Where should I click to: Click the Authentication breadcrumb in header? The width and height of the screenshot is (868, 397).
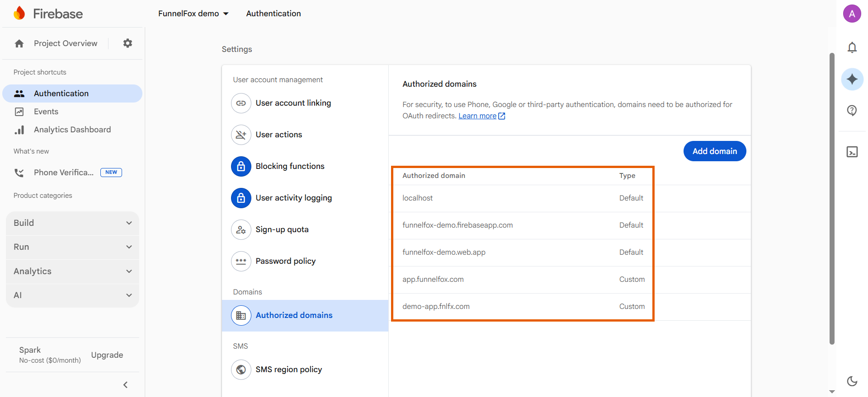click(x=274, y=14)
